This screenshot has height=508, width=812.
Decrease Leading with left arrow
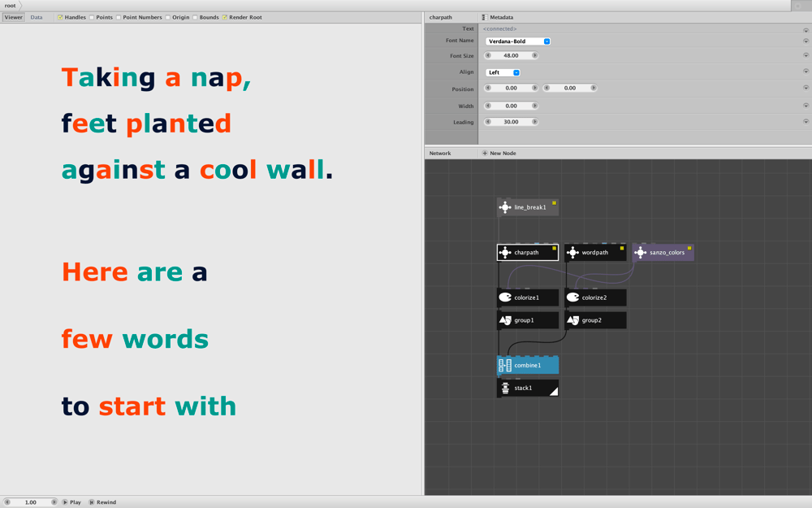[x=488, y=122]
